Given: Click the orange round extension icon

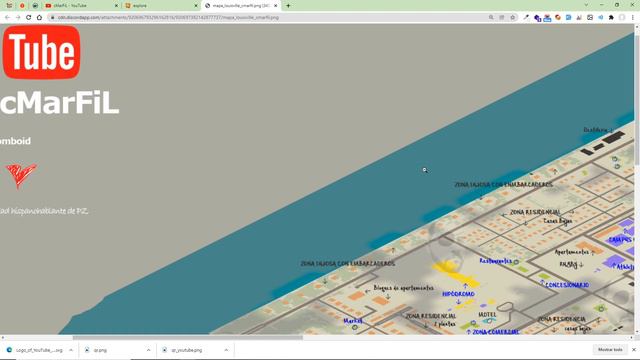Looking at the screenshot, I should pyautogui.click(x=558, y=18).
